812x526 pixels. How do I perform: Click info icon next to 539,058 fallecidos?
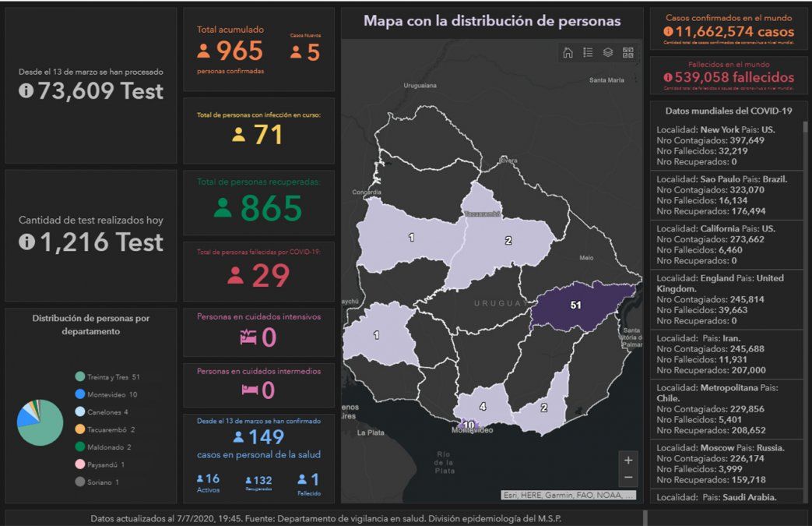[667, 78]
